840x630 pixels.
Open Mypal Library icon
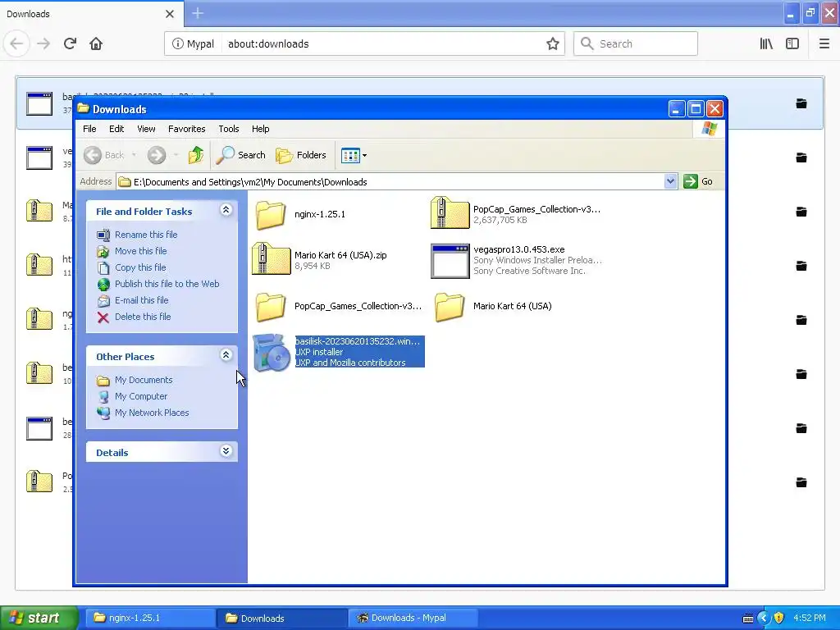coord(767,43)
